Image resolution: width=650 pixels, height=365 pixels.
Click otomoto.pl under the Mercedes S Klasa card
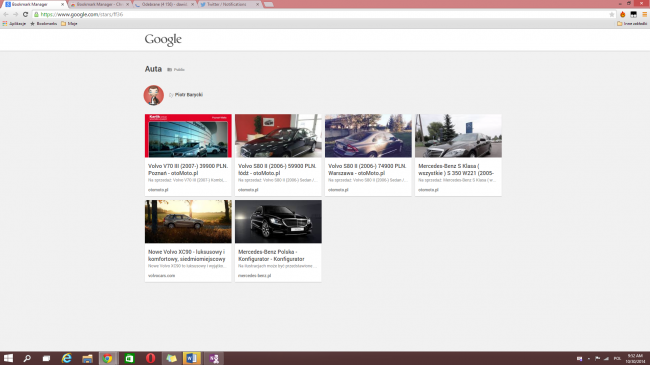428,190
